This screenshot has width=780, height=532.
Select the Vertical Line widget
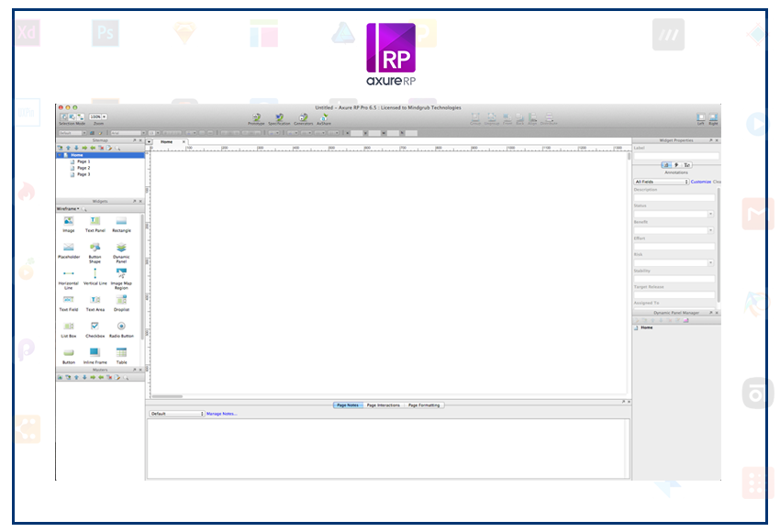[x=95, y=276]
